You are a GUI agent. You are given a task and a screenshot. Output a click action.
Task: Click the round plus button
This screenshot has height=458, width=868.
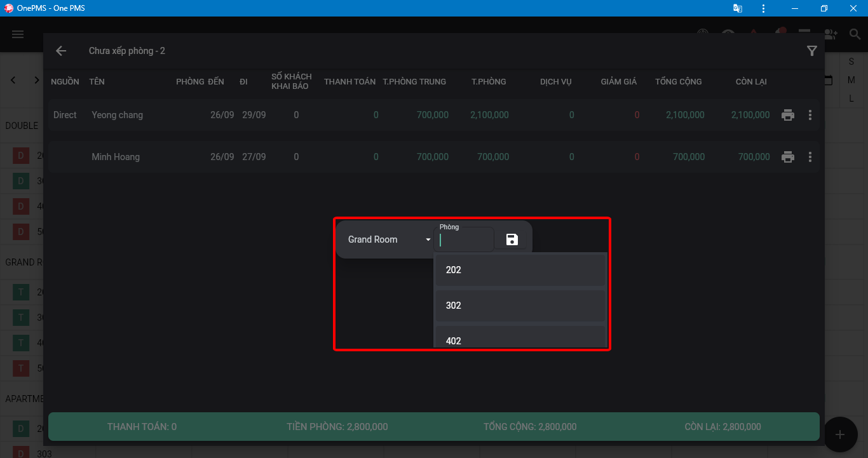tap(839, 434)
